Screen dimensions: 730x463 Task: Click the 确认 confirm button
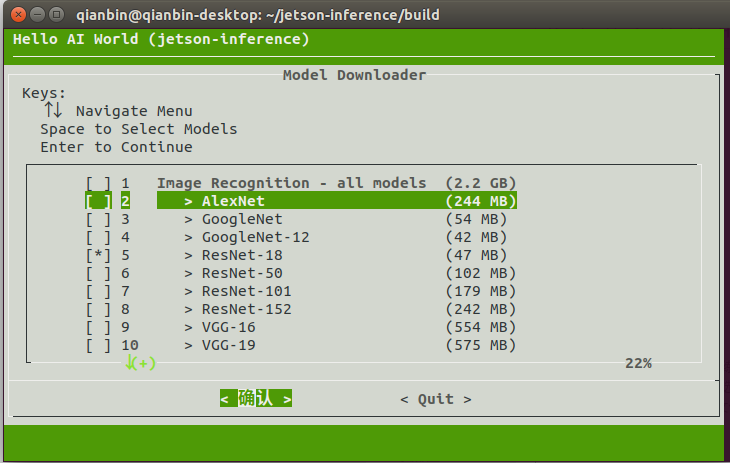tap(256, 399)
